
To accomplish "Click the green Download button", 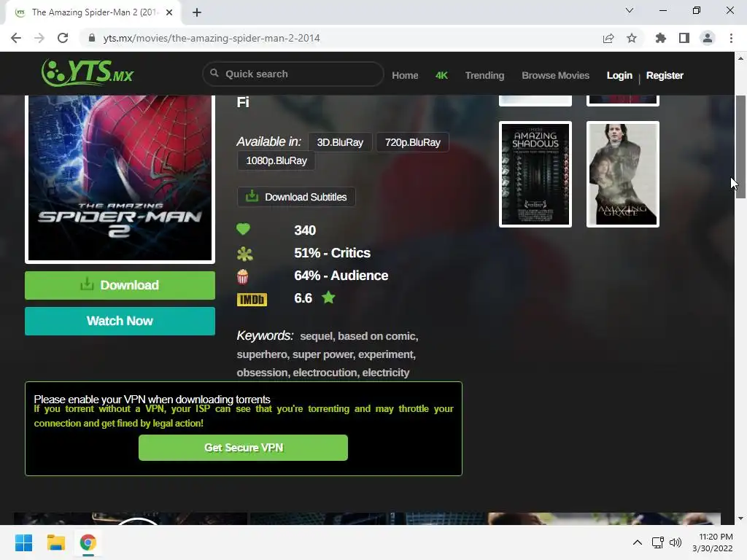I will pos(120,285).
